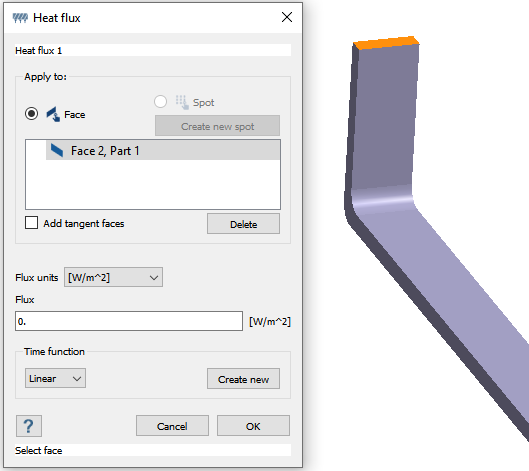The image size is (529, 471).
Task: Close the Heat flux dialog with X
Action: coord(287,17)
